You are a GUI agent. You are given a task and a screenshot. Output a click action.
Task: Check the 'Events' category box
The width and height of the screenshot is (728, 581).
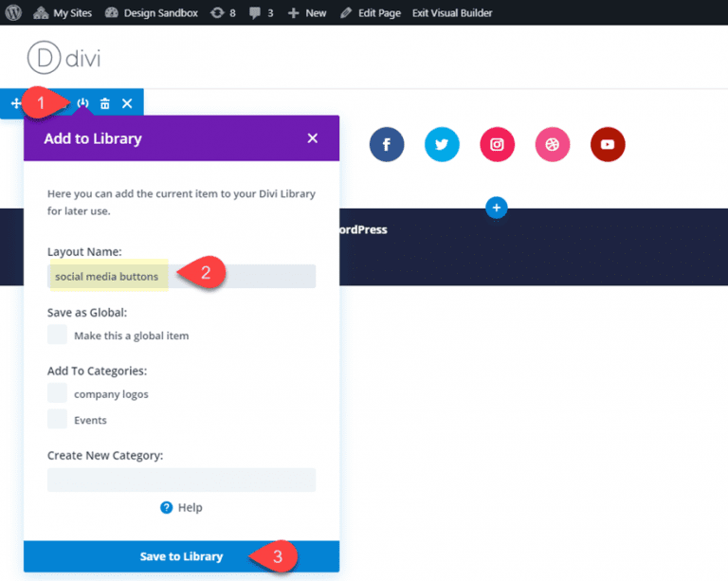coord(58,419)
